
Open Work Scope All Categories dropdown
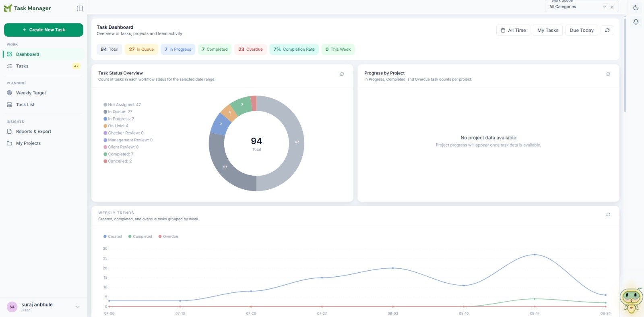(x=582, y=6)
